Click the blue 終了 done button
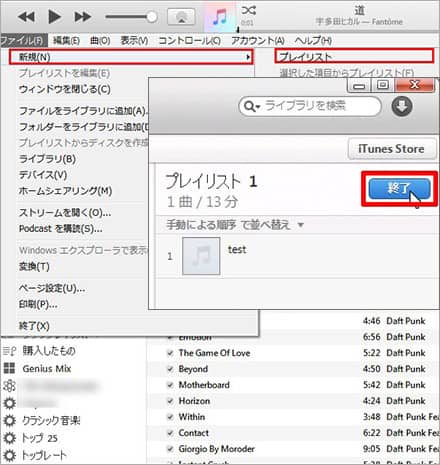 click(x=399, y=189)
